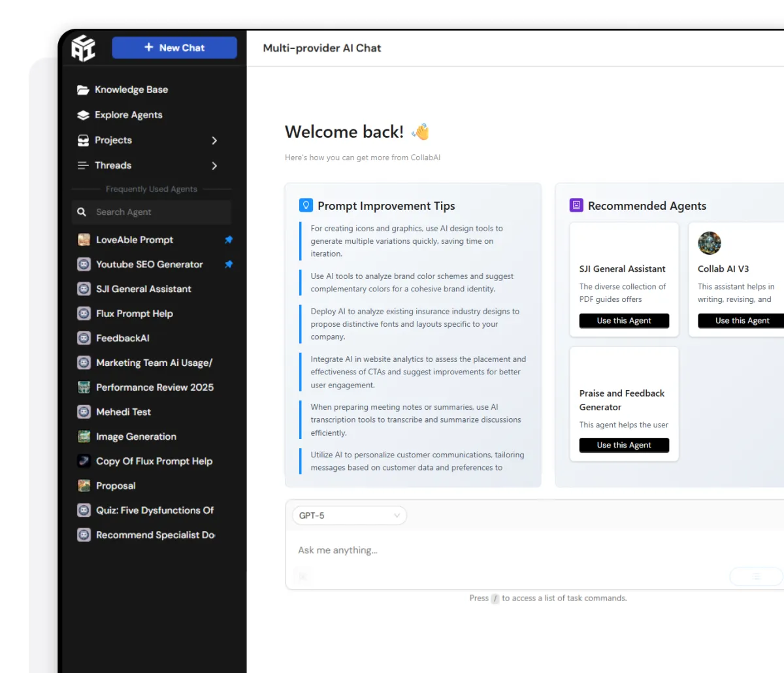Open SJI General Assistant in sidebar
784x673 pixels.
(144, 289)
